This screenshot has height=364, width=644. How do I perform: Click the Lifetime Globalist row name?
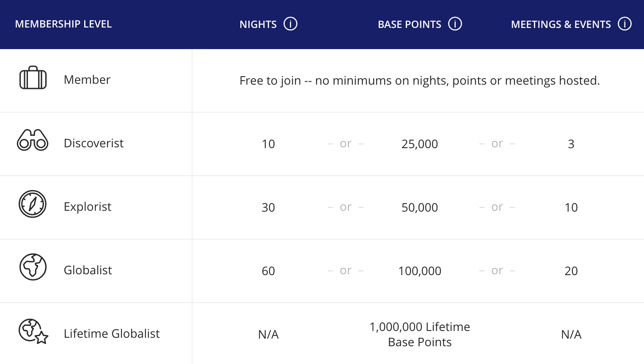[112, 334]
